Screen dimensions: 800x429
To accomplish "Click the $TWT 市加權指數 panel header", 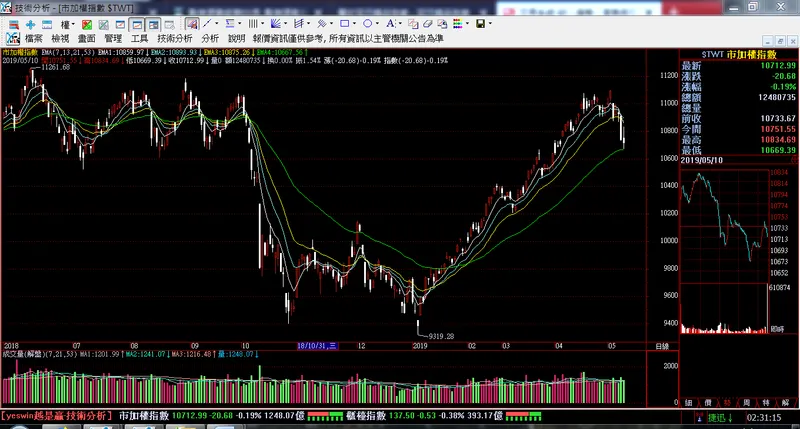I will click(x=739, y=54).
